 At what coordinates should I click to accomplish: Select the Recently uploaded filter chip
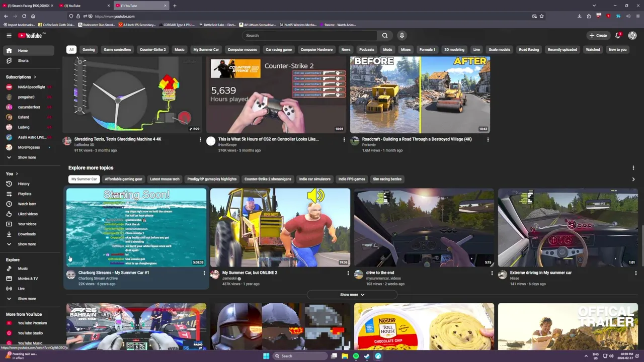562,49
